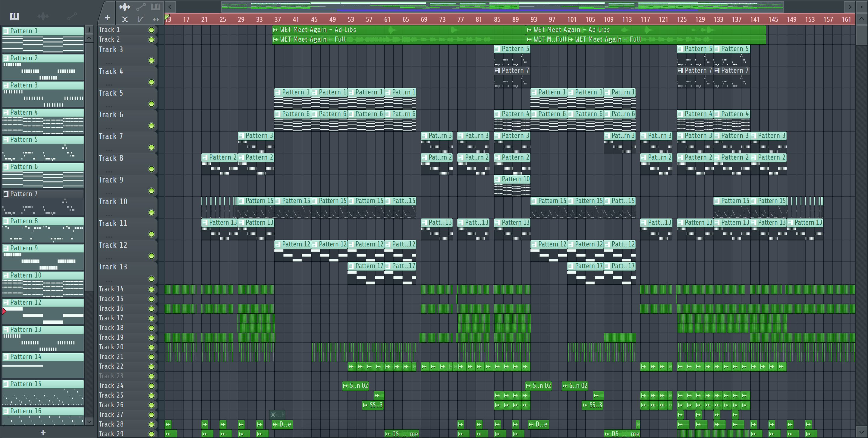Click the X icon in playlist toolbar
The width and height of the screenshot is (868, 438).
(125, 19)
